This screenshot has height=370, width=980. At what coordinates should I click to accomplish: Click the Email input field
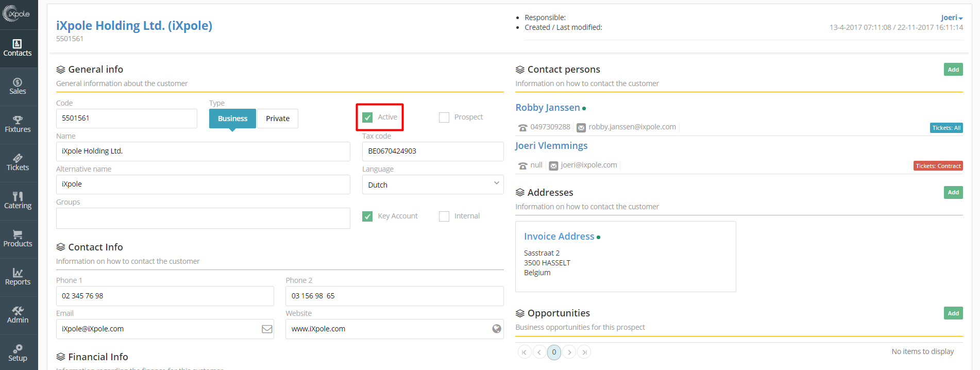coord(165,329)
